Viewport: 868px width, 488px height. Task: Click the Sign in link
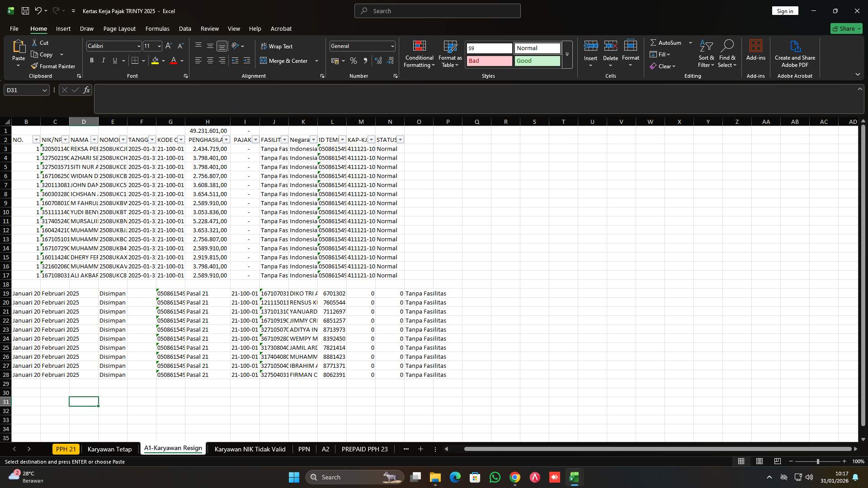(785, 10)
